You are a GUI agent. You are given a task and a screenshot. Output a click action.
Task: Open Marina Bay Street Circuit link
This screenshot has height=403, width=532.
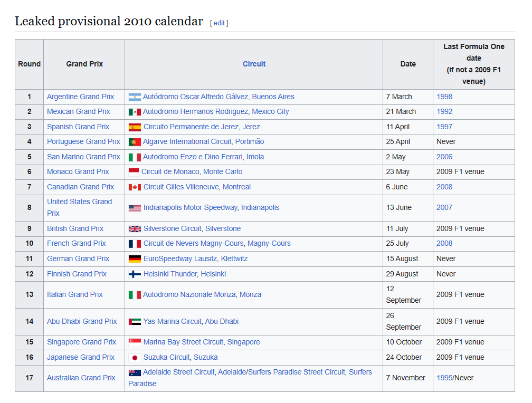[183, 342]
